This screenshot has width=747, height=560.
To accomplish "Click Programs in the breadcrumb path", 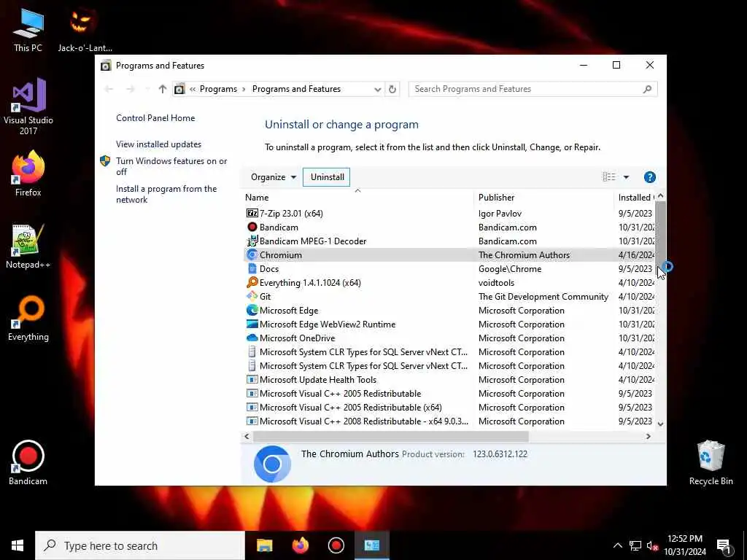I will (x=218, y=89).
